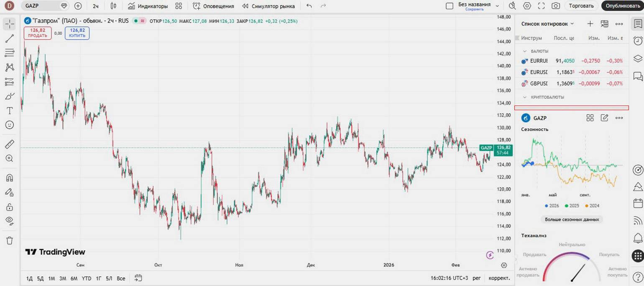
Task: Expand the Список котировок dropdown
Action: [572, 24]
